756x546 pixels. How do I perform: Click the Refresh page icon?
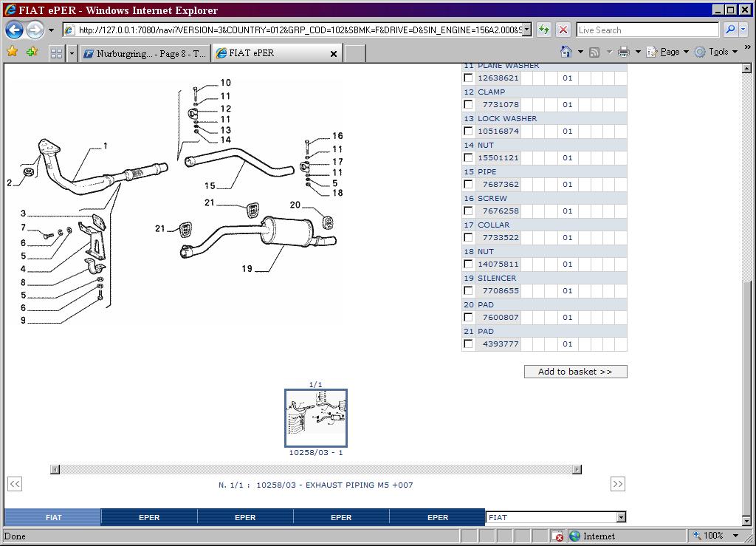[544, 30]
